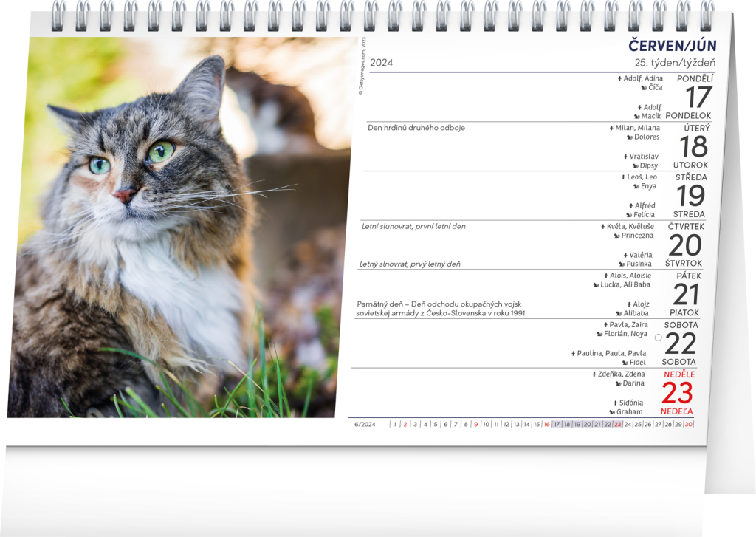Click the 'Letní slunovrat, první letní den' text

click(413, 226)
